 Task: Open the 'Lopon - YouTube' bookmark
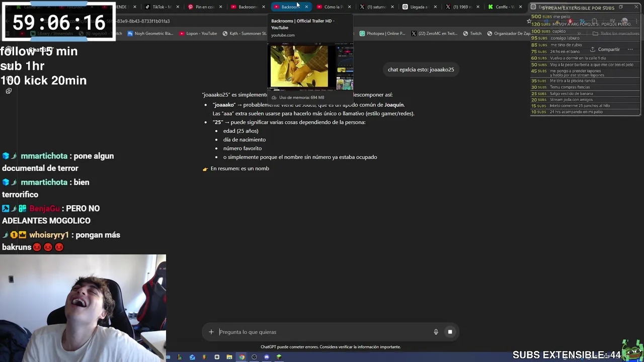[198, 34]
